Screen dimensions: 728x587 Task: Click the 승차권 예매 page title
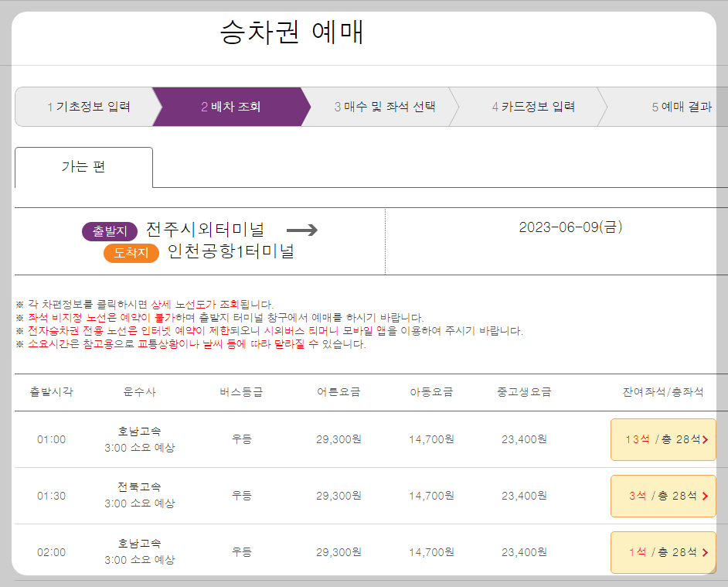click(291, 32)
